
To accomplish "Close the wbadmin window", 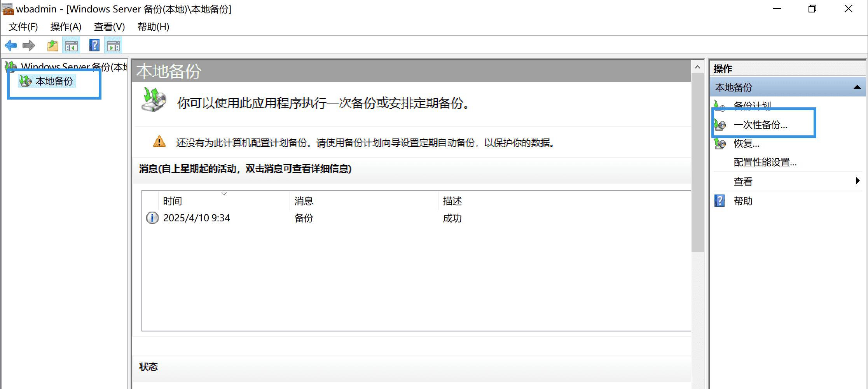I will tap(849, 9).
